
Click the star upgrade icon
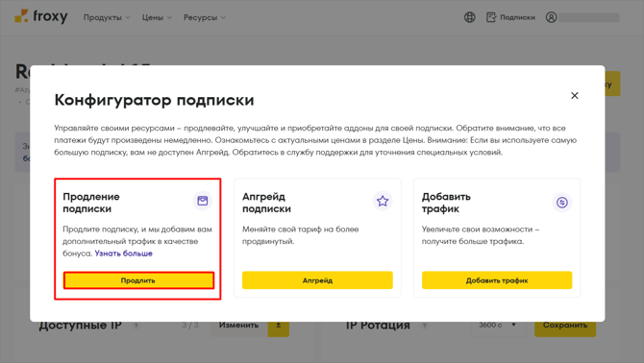click(383, 201)
